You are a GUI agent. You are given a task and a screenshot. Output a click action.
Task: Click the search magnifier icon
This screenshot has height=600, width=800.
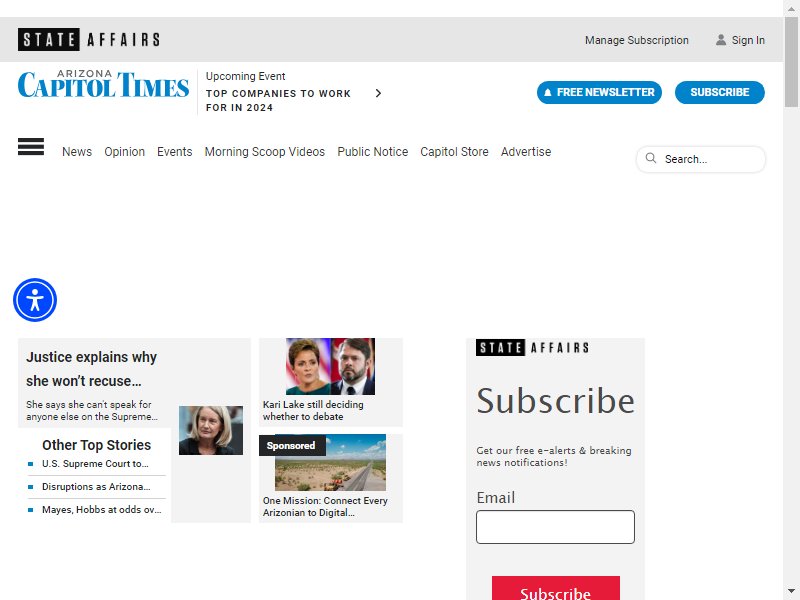click(651, 158)
